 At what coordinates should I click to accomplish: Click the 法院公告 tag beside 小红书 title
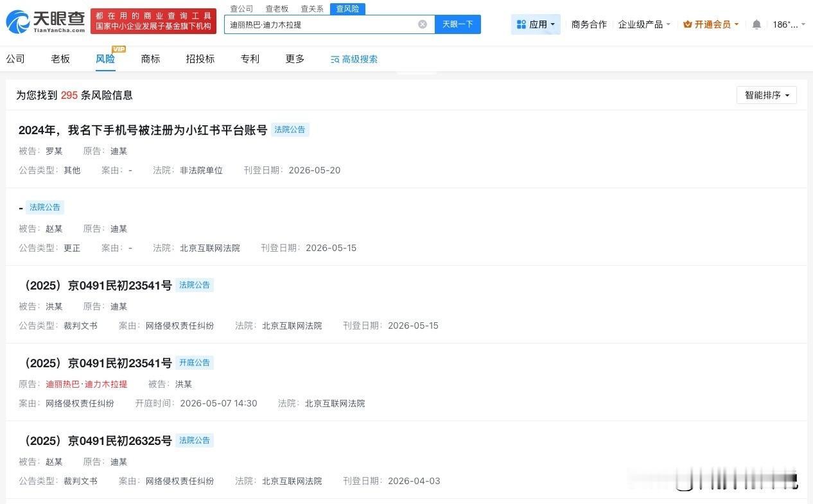coord(290,130)
